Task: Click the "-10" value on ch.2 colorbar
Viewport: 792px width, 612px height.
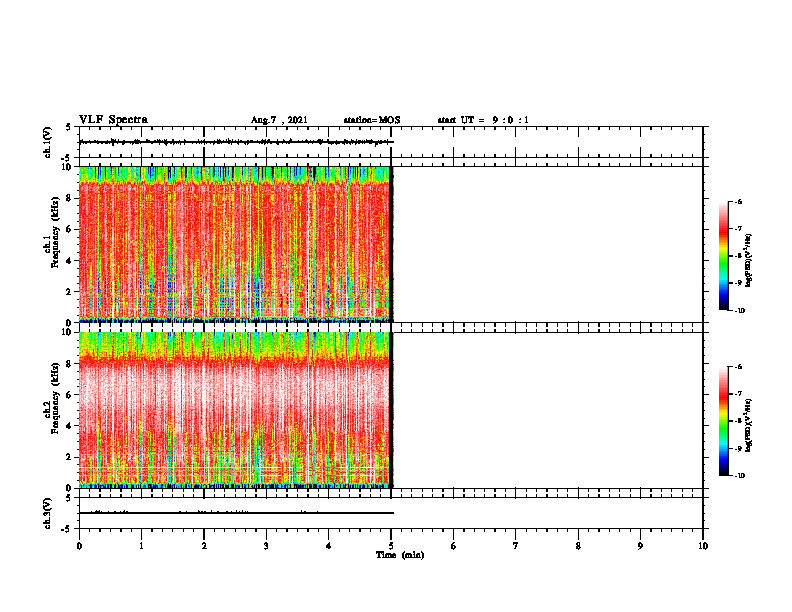Action: 739,476
